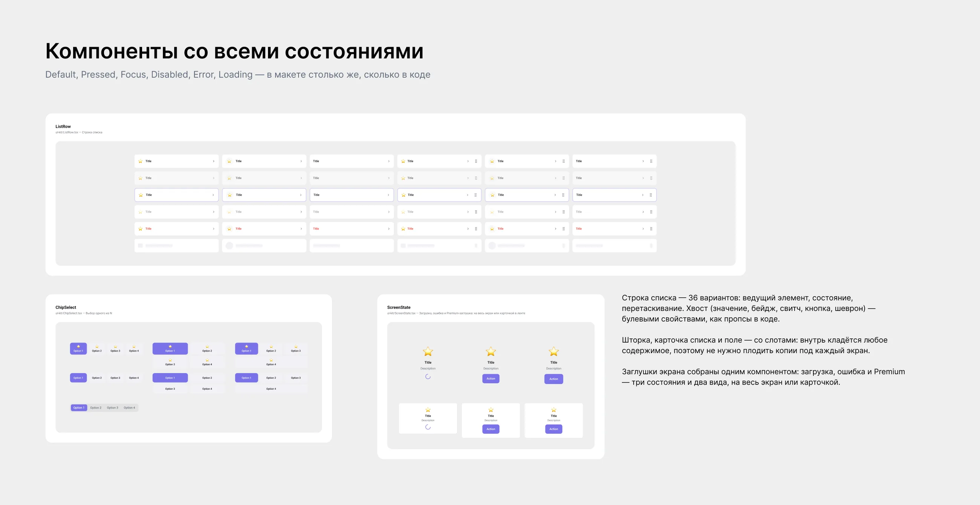Click purple star Option 1 chip in two-column grid
Image resolution: width=980 pixels, height=505 pixels.
point(170,349)
